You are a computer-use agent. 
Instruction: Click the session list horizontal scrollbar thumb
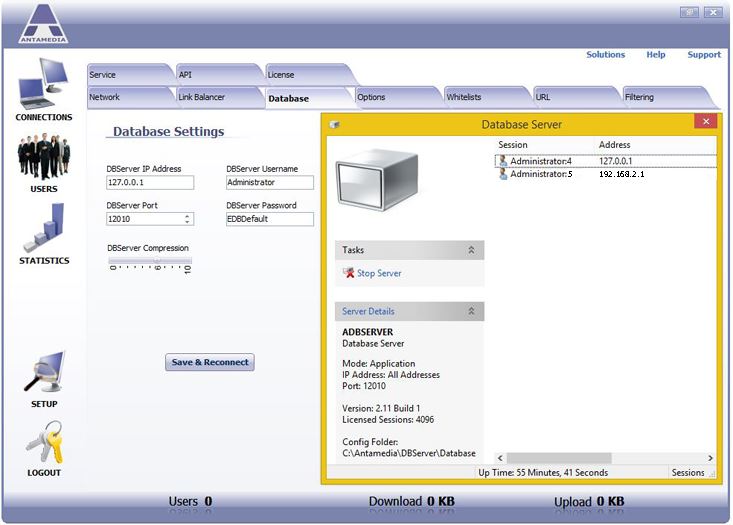click(559, 458)
